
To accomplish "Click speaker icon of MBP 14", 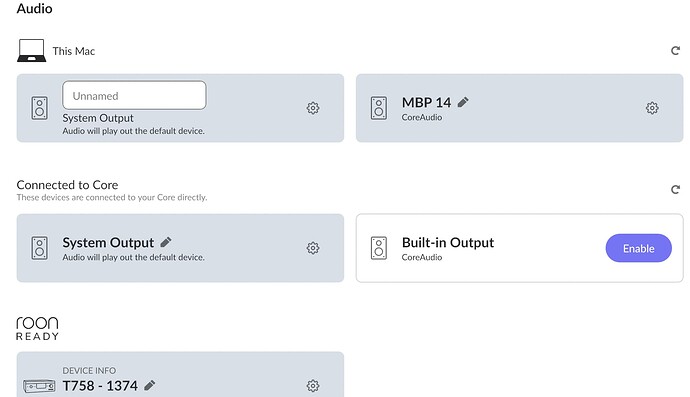I will tap(379, 108).
